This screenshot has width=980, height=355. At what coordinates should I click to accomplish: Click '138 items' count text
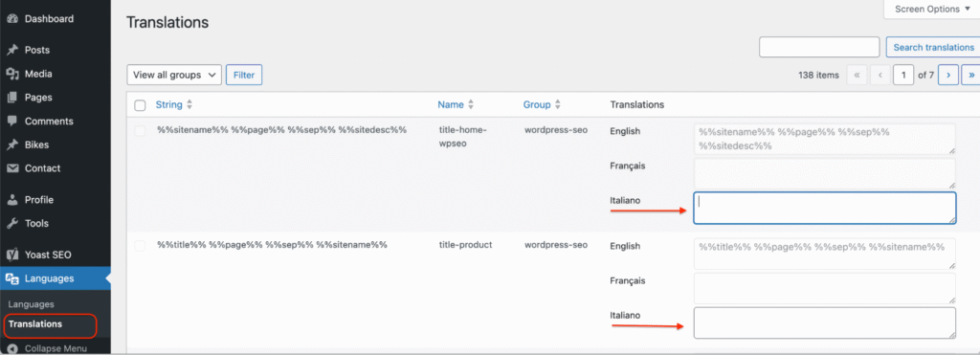tap(818, 75)
